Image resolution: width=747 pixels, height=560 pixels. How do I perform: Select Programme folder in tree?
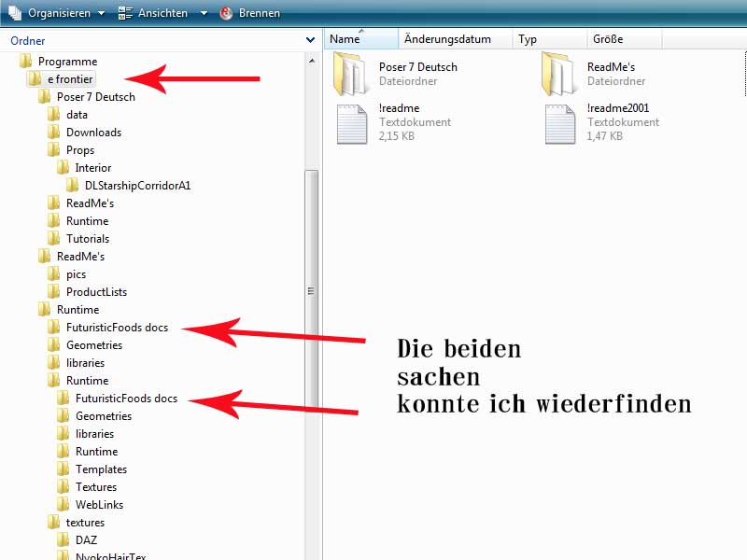[67, 62]
